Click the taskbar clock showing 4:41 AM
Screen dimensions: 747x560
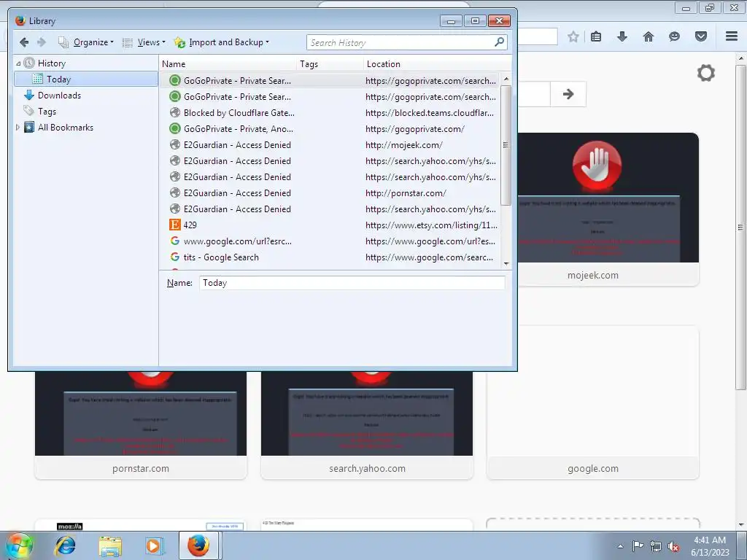tap(710, 546)
